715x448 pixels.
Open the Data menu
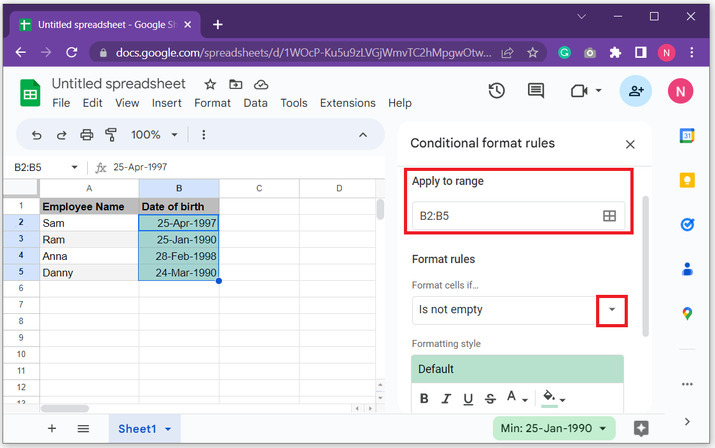255,103
